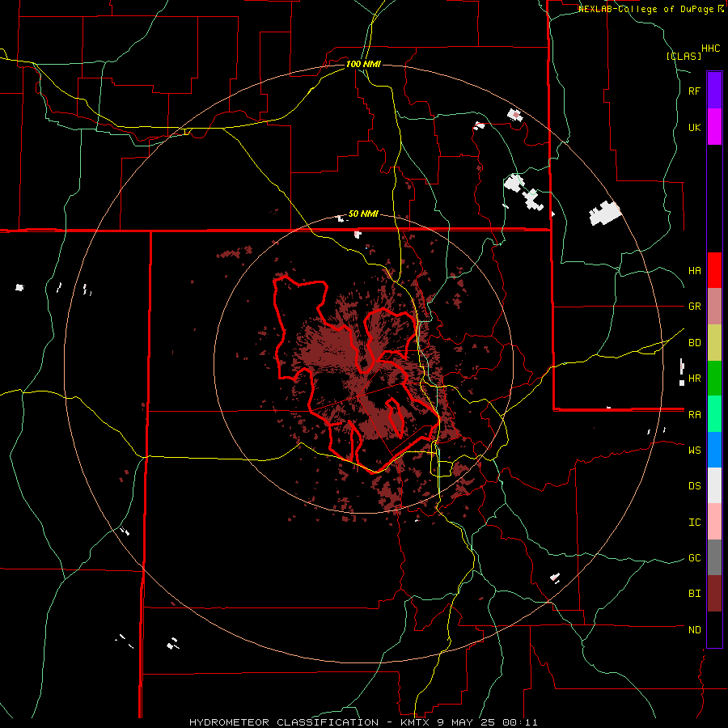Click the Hydrometeor Classification KMTX title text
Image resolution: width=728 pixels, height=728 pixels.
[x=363, y=722]
